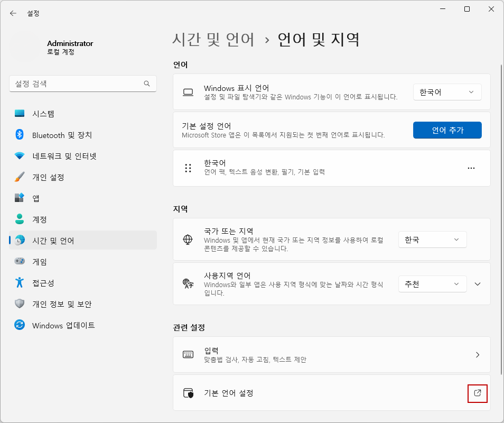
Task: Select 계정 in sidebar
Action: 83,219
